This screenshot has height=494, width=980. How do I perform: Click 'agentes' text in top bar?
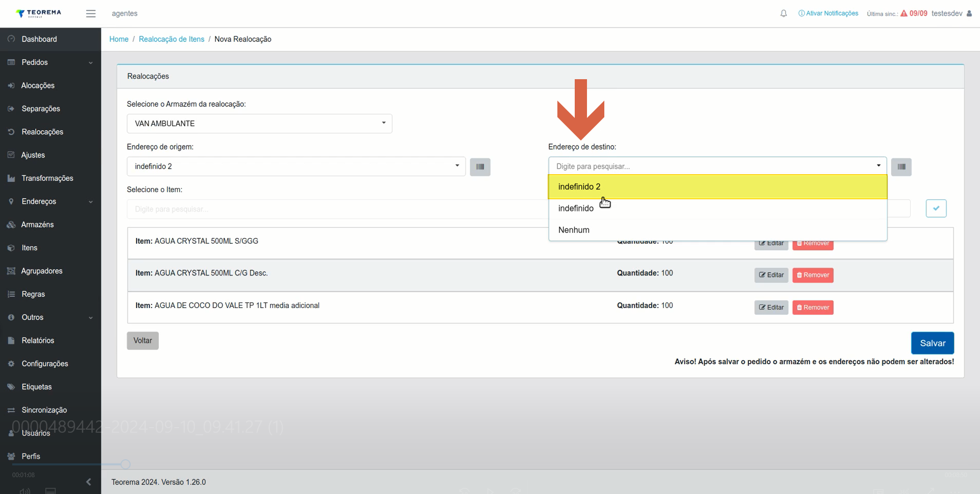tap(125, 13)
